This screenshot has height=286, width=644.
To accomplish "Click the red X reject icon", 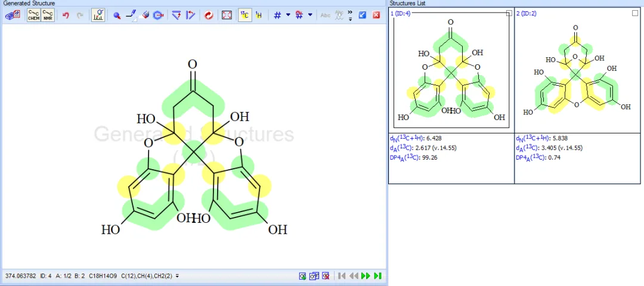I will click(x=376, y=15).
